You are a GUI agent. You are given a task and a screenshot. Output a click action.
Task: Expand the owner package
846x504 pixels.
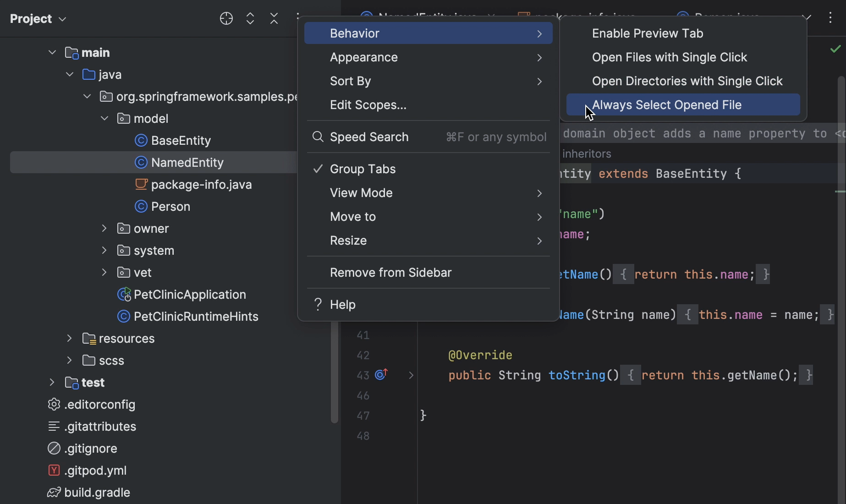(104, 228)
